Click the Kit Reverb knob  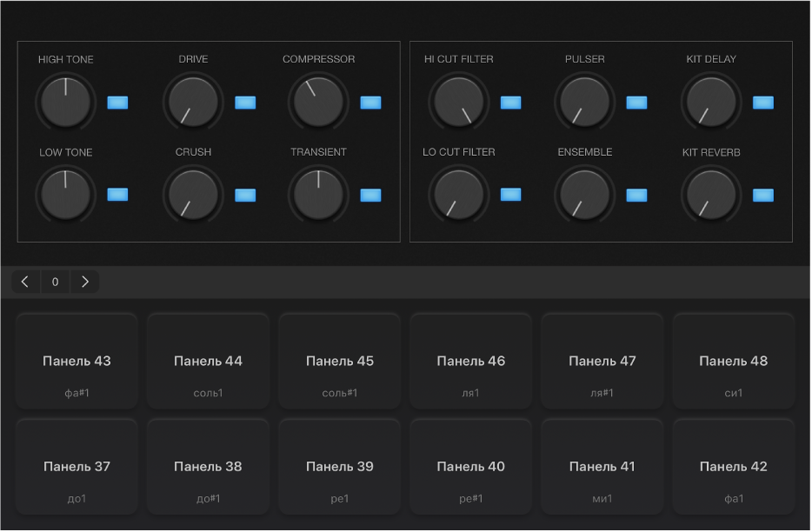click(x=710, y=195)
